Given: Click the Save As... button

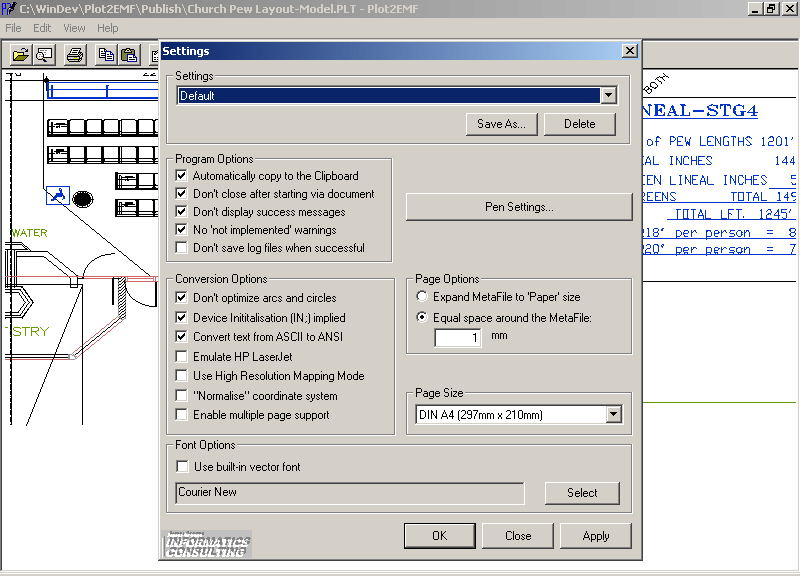Looking at the screenshot, I should coord(502,124).
